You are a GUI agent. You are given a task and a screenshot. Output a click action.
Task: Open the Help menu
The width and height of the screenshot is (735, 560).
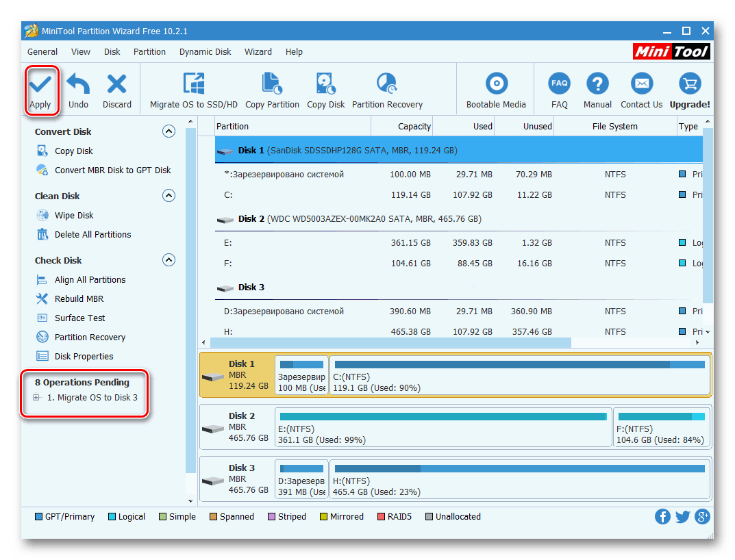click(294, 51)
